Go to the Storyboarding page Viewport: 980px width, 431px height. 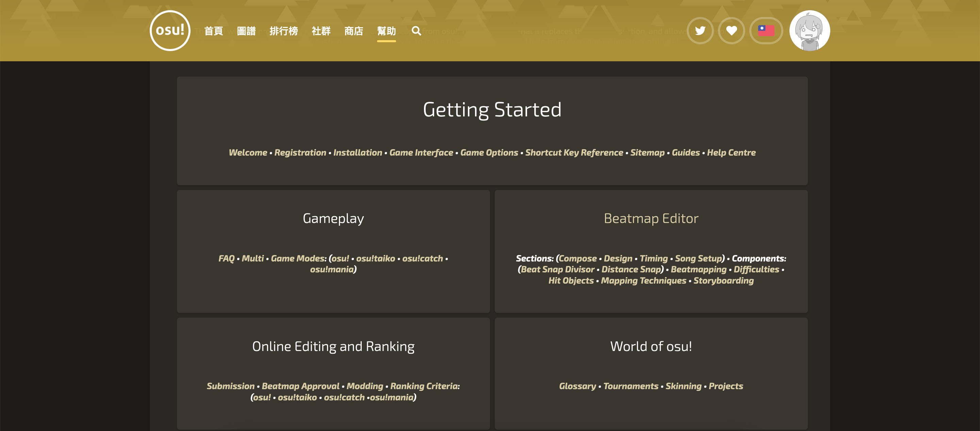[x=723, y=281]
